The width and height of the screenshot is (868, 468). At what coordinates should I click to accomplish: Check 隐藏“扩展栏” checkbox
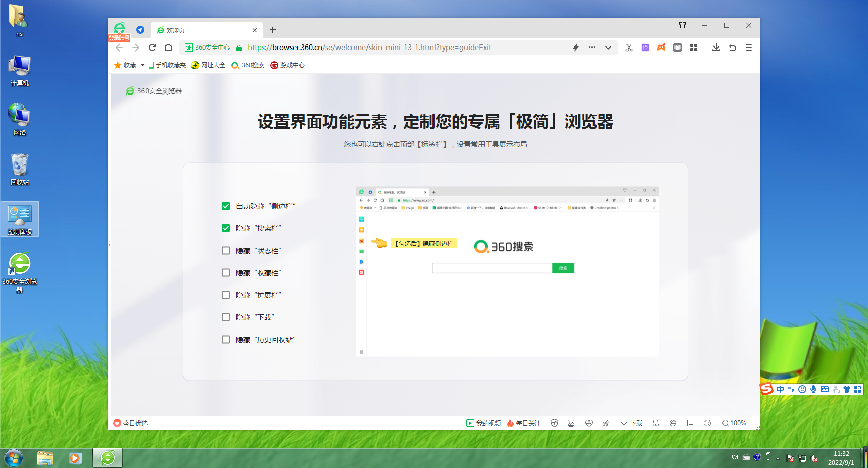tap(226, 295)
